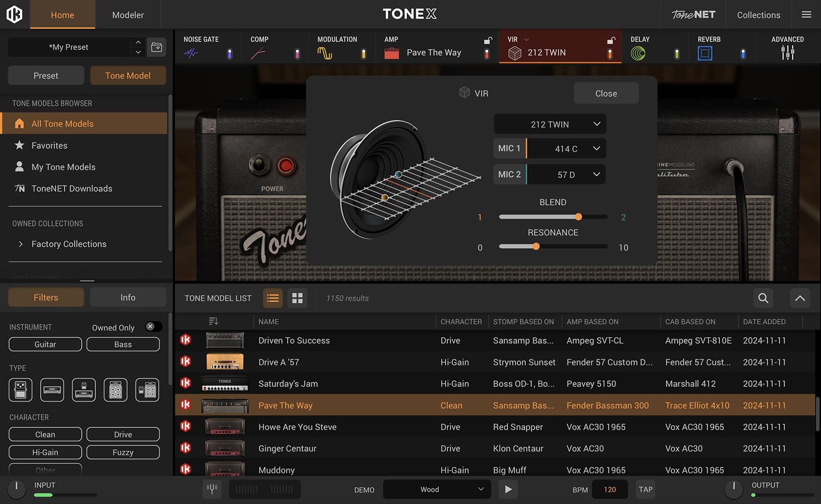Select the stomp pedal type filter
821x504 pixels.
click(20, 390)
